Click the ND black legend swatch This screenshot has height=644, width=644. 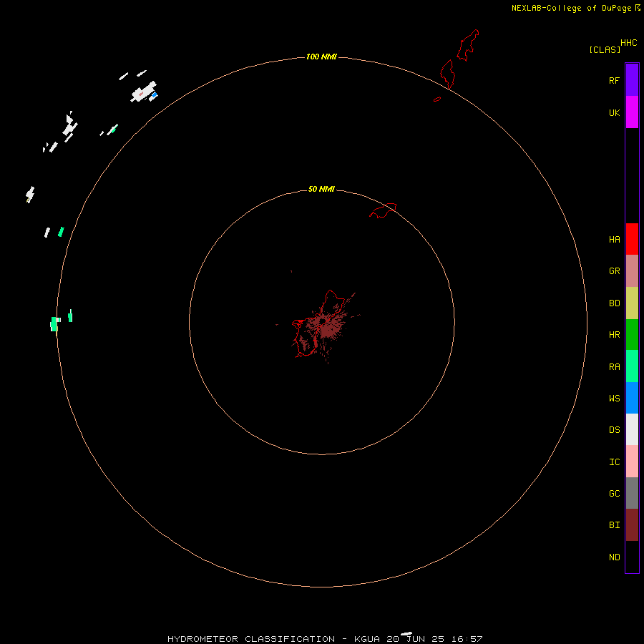[x=632, y=557]
